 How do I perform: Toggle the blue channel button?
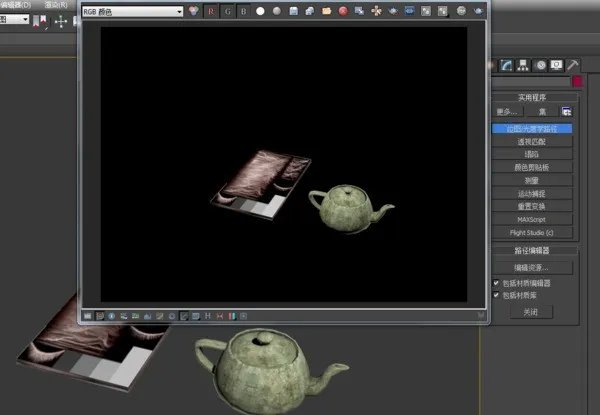(242, 11)
